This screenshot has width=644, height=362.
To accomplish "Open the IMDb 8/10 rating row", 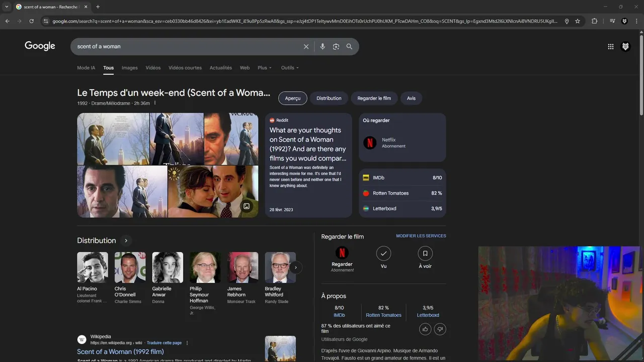I will tap(403, 177).
